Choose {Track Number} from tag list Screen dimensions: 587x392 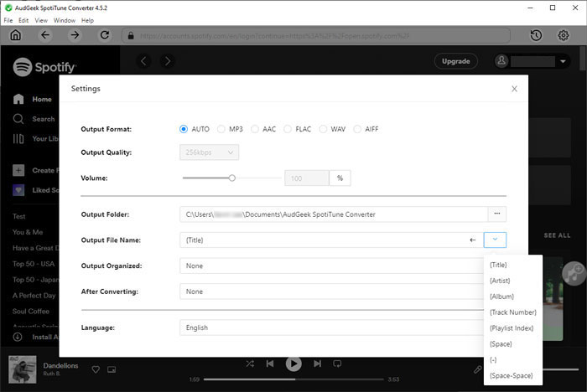[x=513, y=312]
